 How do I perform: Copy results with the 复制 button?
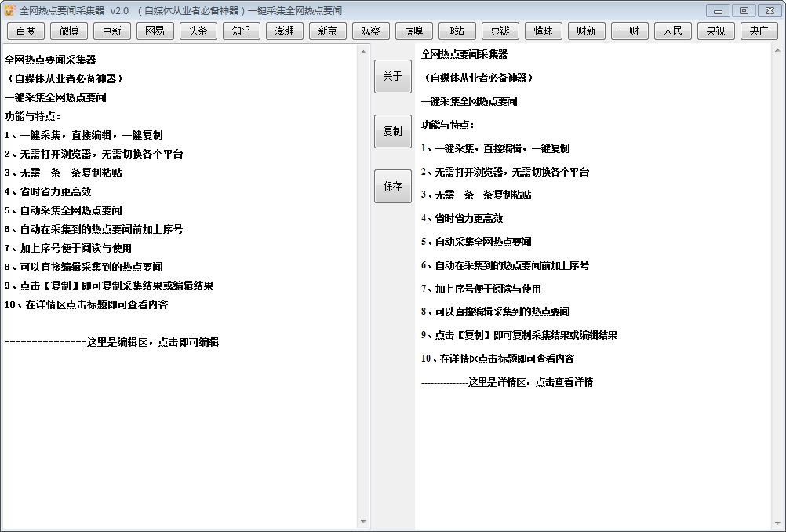click(392, 131)
